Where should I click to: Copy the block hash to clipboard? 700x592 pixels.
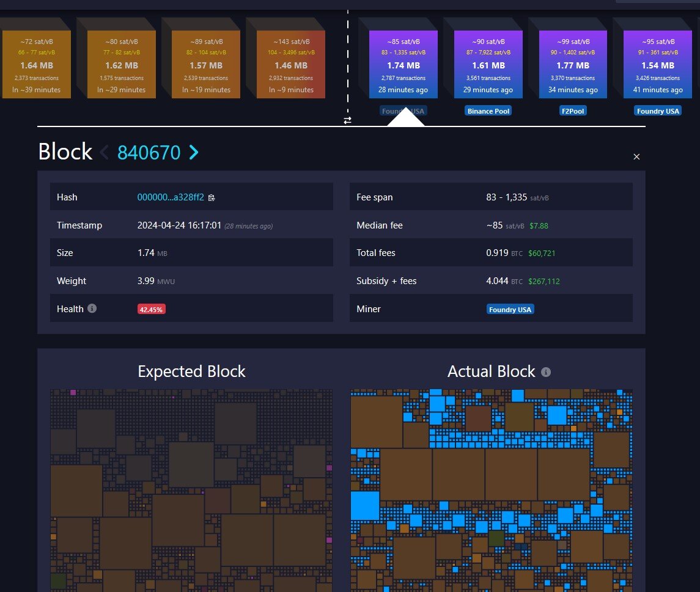pos(212,197)
